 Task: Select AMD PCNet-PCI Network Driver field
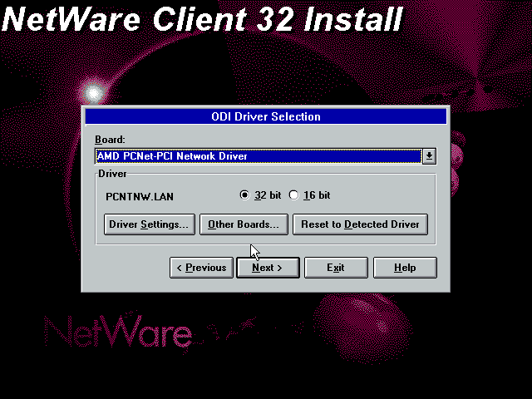point(259,156)
